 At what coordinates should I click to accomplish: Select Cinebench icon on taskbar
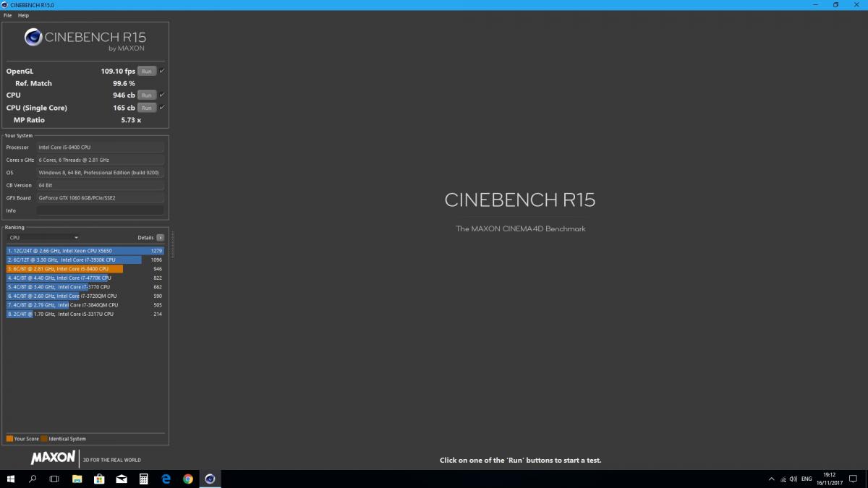210,479
